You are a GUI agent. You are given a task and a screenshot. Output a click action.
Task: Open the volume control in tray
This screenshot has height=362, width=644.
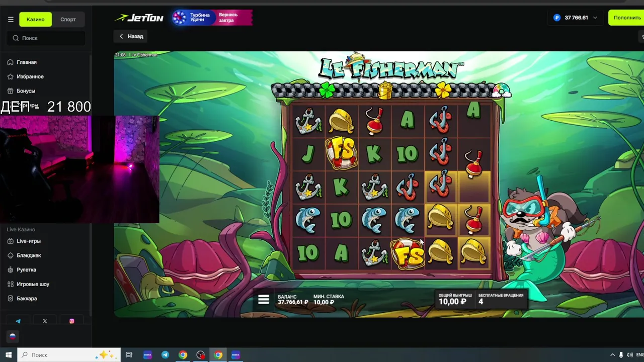click(630, 355)
